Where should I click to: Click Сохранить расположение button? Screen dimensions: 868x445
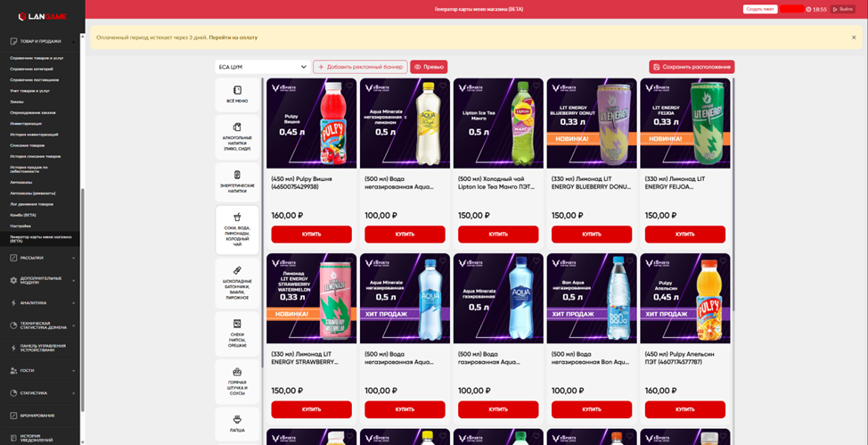692,67
